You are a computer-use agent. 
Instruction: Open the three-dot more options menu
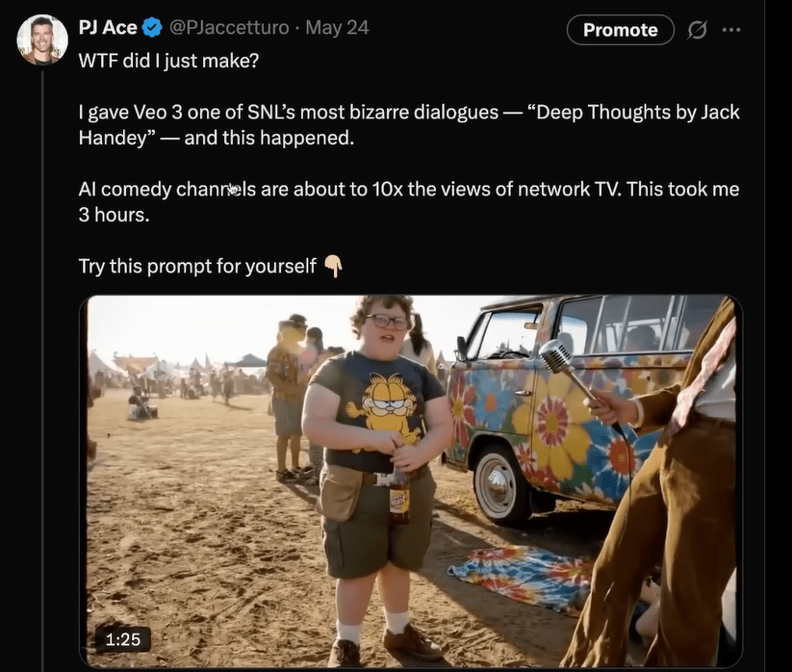[x=731, y=30]
